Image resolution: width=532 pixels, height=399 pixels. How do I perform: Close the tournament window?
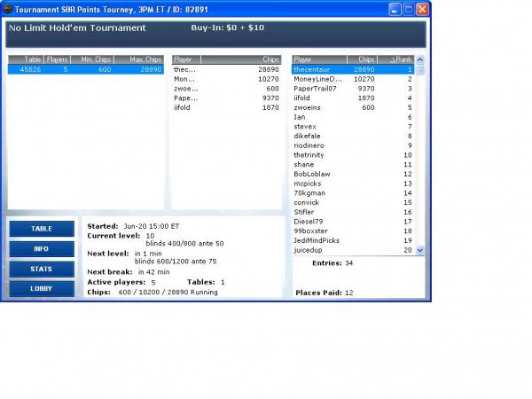[422, 10]
